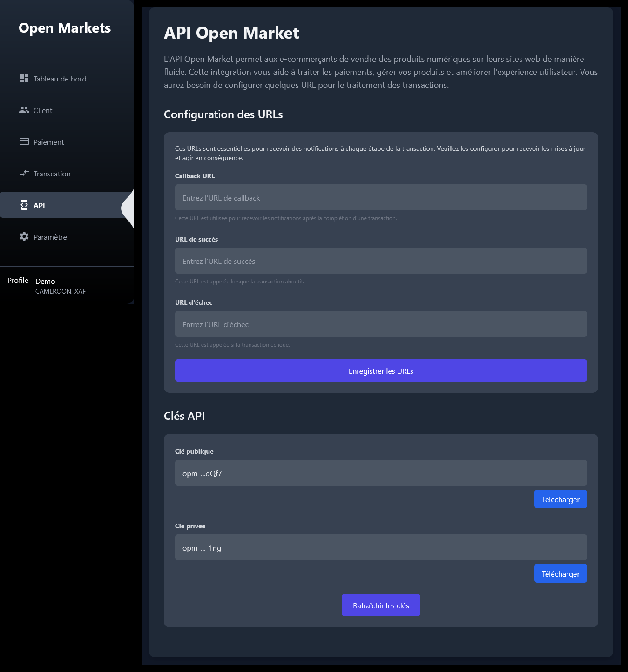The image size is (628, 672).
Task: Download the Clé privée with Télécharger
Action: pyautogui.click(x=560, y=573)
